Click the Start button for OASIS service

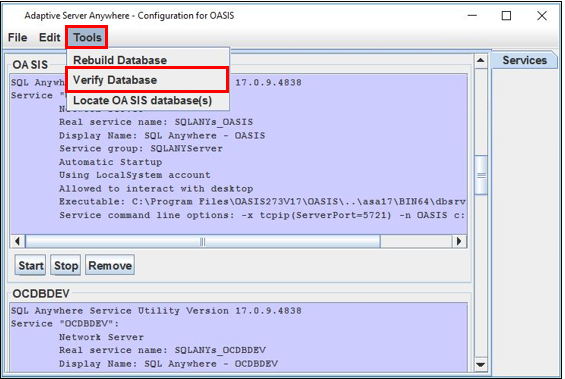click(x=31, y=266)
